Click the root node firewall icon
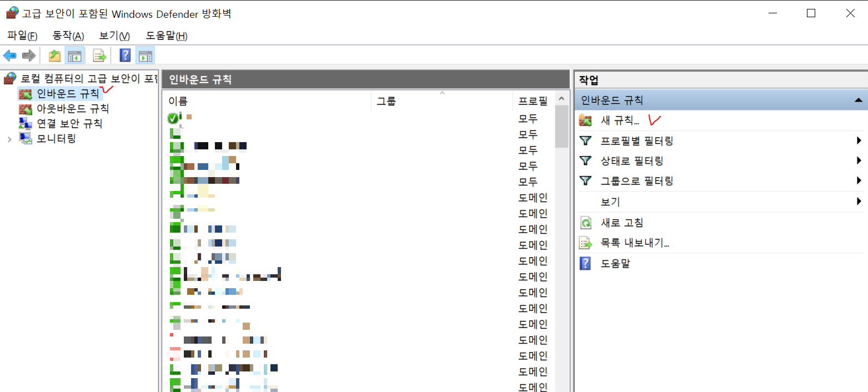The height and width of the screenshot is (392, 868). 10,78
